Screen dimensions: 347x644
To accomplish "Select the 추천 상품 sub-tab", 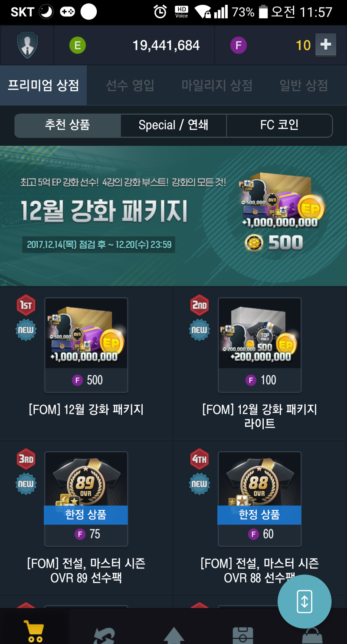I will point(68,125).
